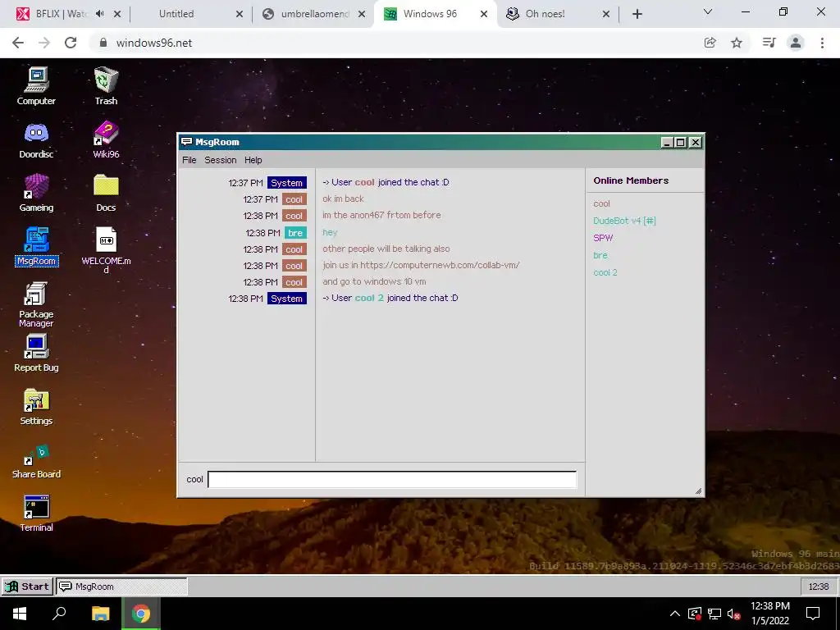Click the bre username tag in chat

(295, 232)
